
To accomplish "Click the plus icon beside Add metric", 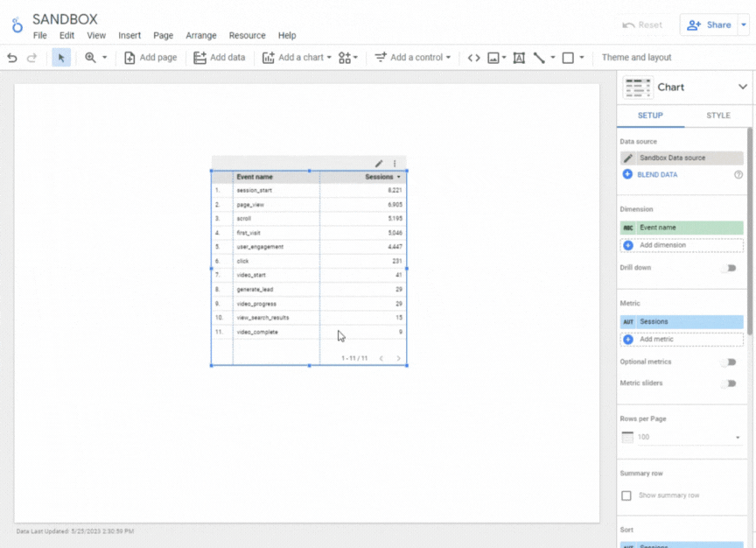I will click(x=627, y=340).
